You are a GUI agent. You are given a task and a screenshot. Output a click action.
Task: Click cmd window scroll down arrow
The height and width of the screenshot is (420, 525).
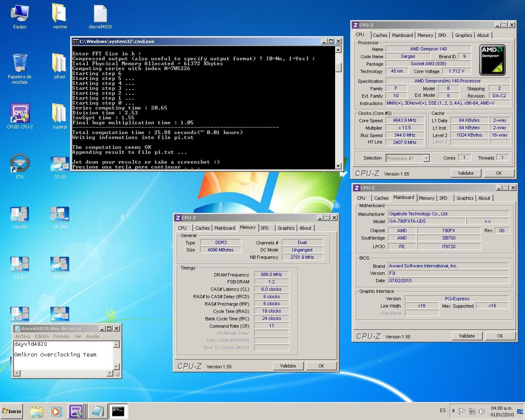(x=338, y=166)
